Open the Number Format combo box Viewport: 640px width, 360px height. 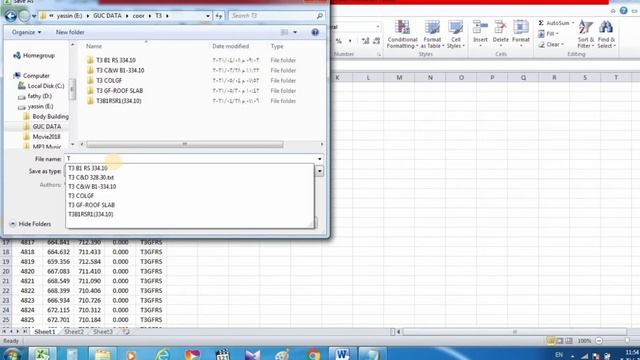[355, 27]
